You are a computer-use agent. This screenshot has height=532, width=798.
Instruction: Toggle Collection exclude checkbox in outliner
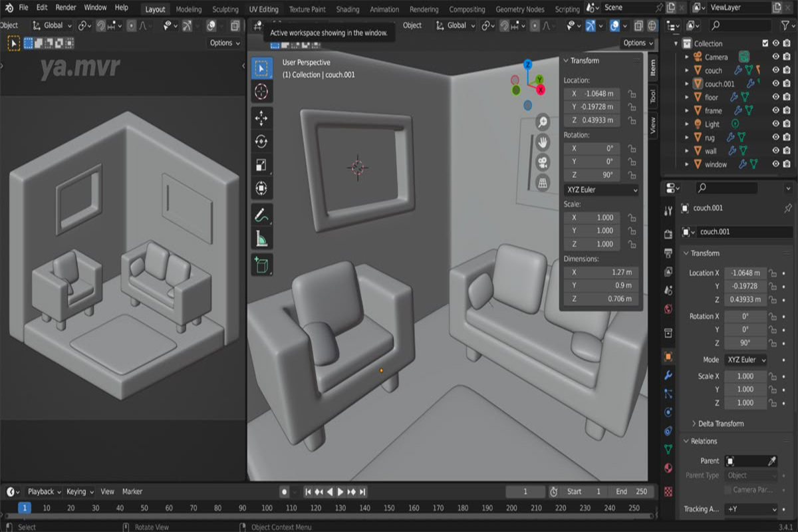765,43
